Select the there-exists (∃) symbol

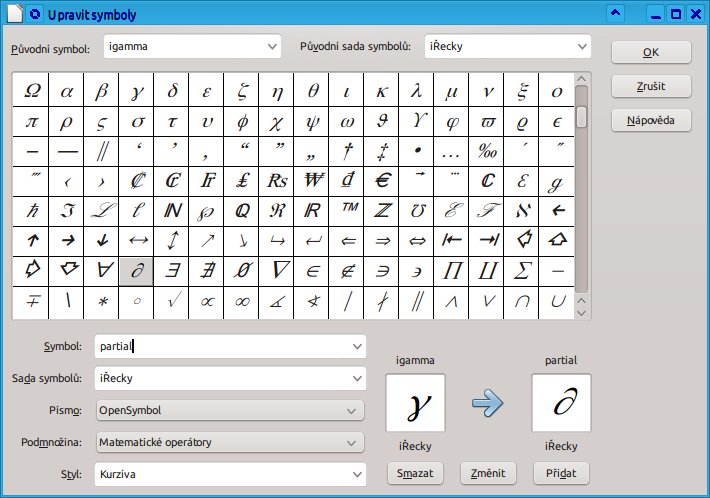point(172,271)
